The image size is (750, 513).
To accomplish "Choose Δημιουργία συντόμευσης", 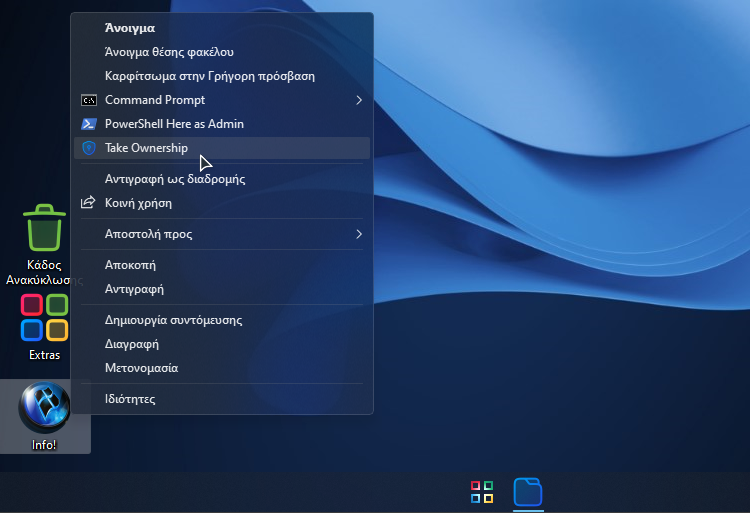I will tap(222, 320).
